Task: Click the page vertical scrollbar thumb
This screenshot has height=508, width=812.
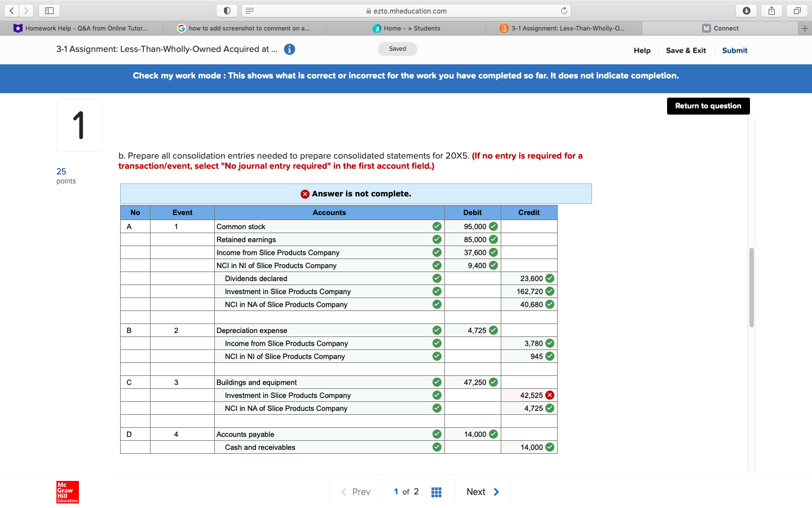Action: [751, 287]
